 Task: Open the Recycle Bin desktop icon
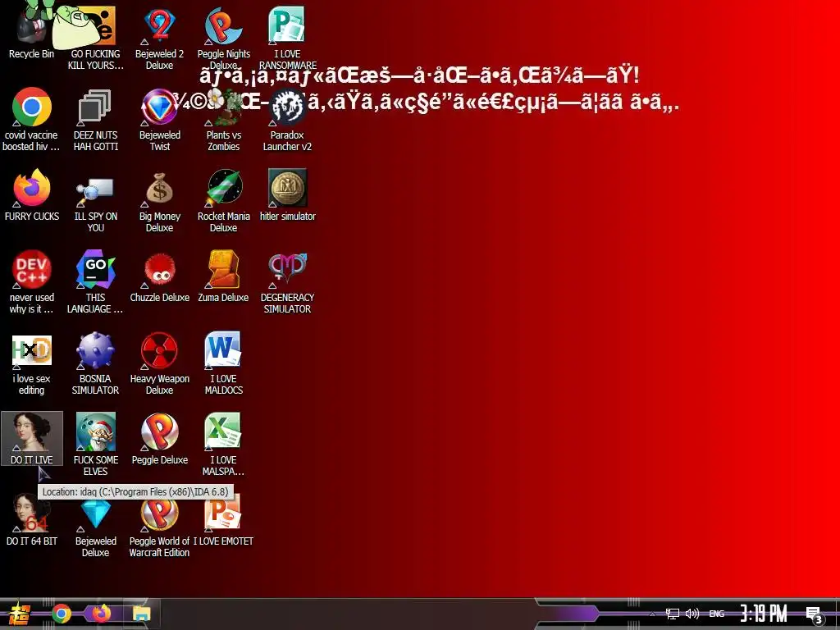pos(31,32)
